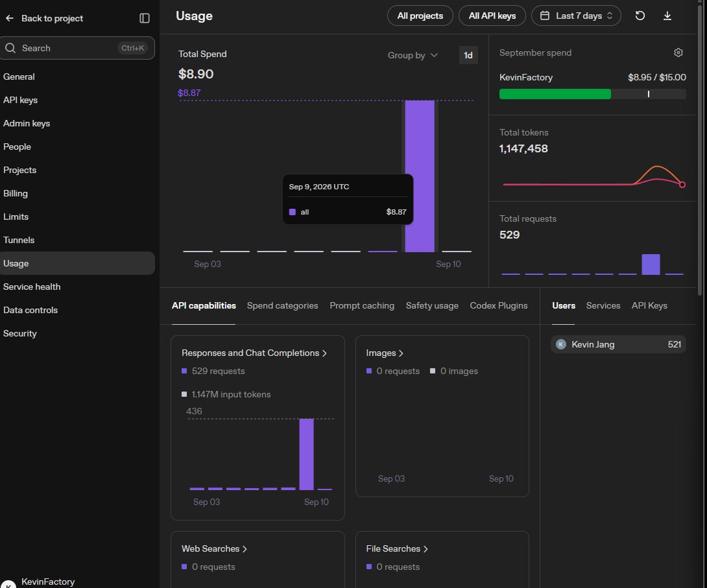707x588 pixels.
Task: Click the refresh usage data icon
Action: tap(640, 16)
